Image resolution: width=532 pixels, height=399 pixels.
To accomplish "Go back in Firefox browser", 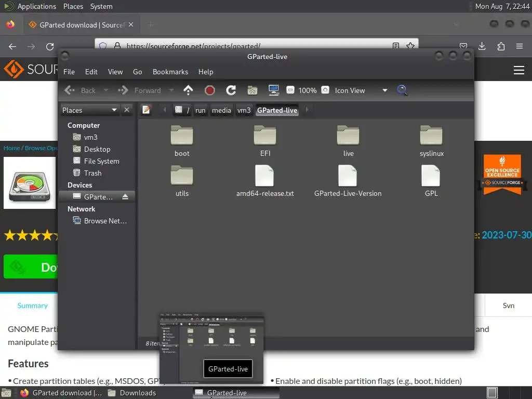I will 12,46.
